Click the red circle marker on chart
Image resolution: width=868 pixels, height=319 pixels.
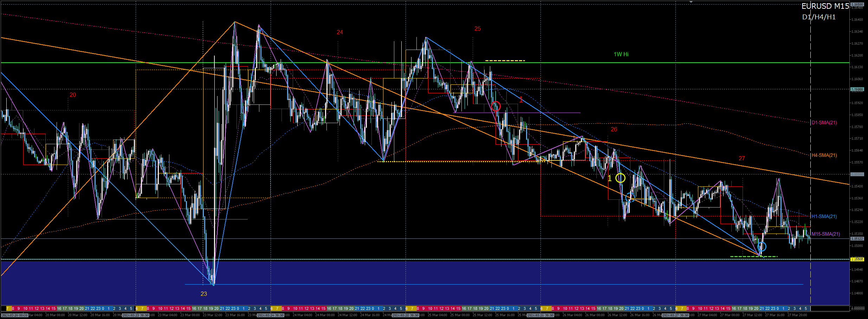pos(495,106)
